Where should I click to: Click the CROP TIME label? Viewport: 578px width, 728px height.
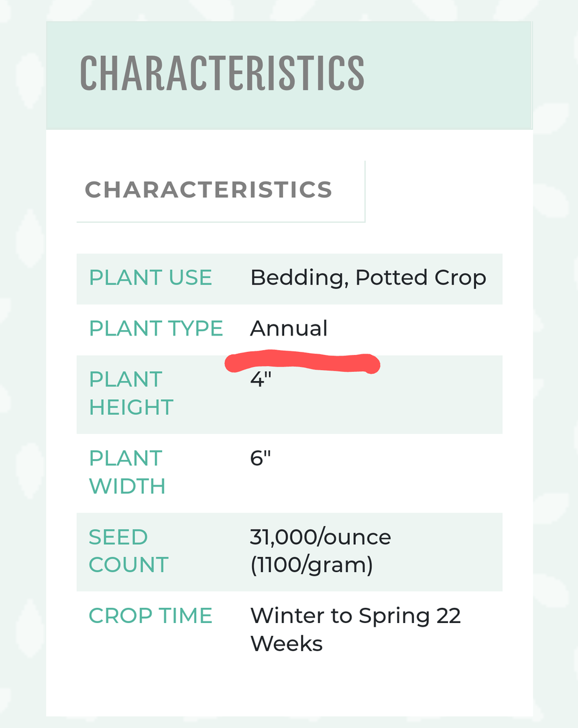[x=151, y=616]
